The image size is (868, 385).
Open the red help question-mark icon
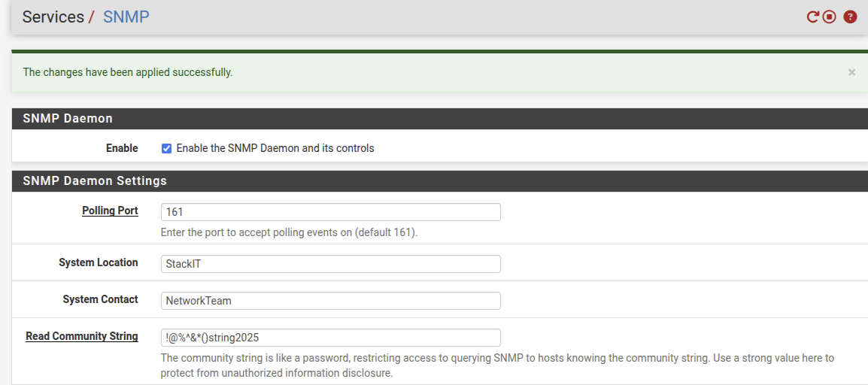(850, 17)
